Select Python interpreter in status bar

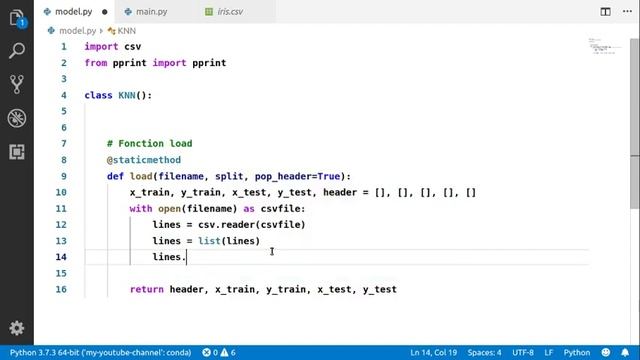click(100, 352)
